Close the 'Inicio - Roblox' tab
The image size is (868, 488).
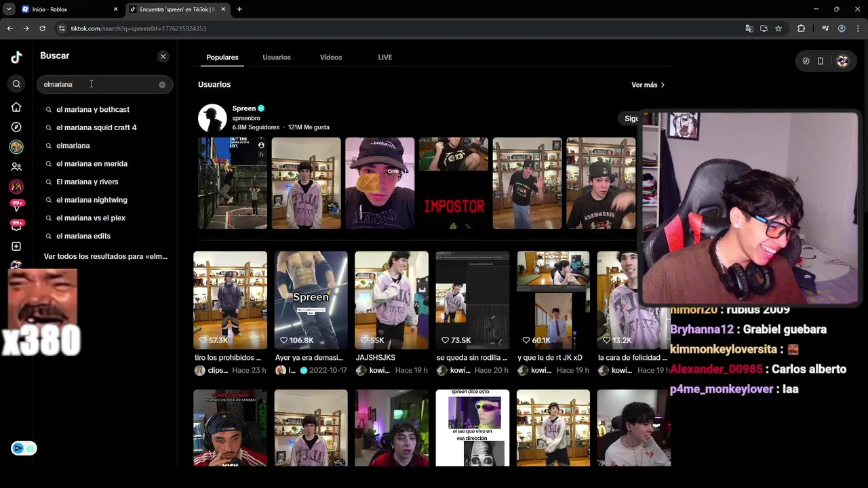pyautogui.click(x=115, y=9)
